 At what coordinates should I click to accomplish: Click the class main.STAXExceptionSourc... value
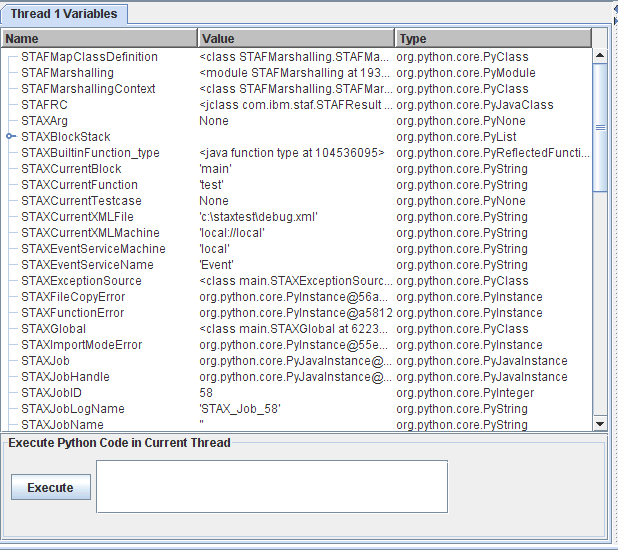pyautogui.click(x=296, y=281)
